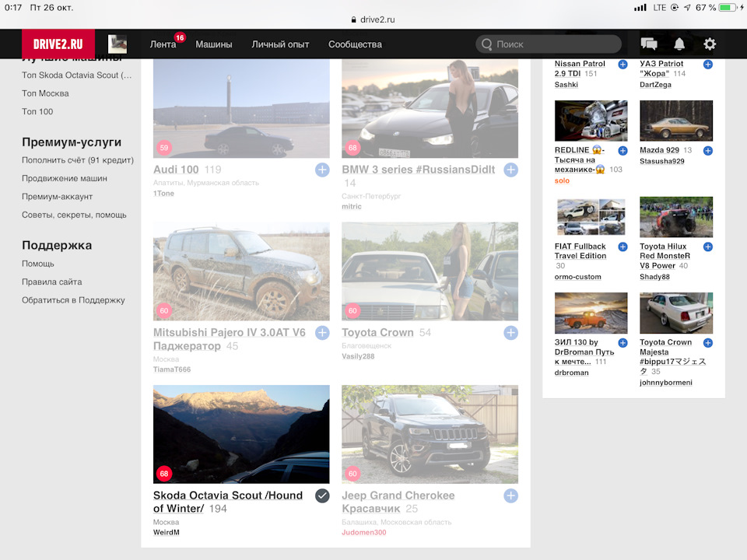Click the Поиск search field
The width and height of the screenshot is (747, 560).
click(x=549, y=44)
